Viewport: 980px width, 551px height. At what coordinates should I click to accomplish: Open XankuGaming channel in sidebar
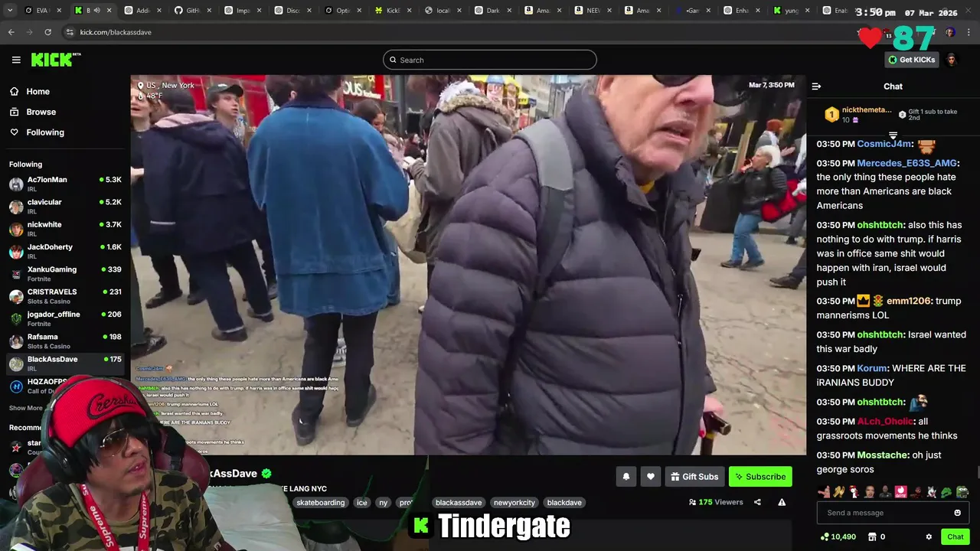(65, 273)
